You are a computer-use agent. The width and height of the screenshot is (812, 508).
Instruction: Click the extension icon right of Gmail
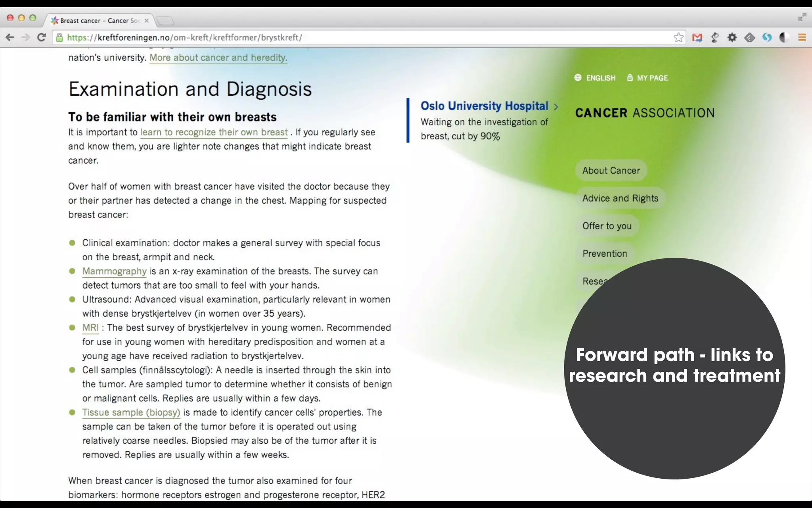coord(715,38)
